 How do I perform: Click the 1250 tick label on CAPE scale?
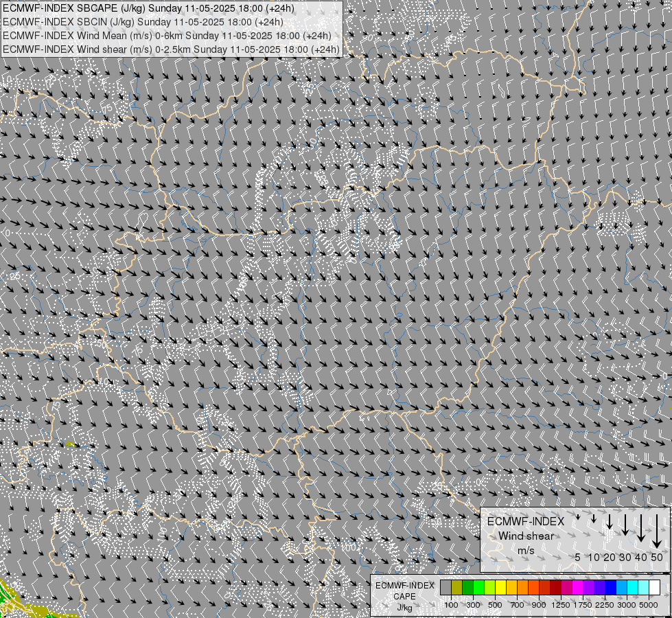point(561,605)
